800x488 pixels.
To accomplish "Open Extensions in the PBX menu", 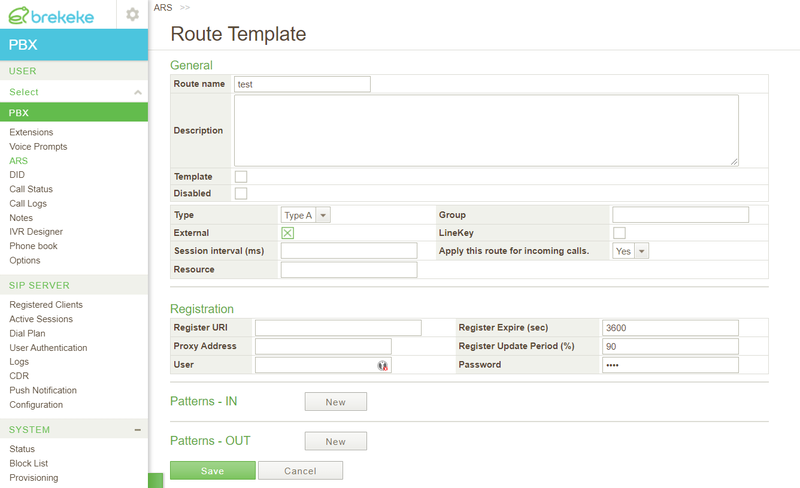I will tap(31, 132).
